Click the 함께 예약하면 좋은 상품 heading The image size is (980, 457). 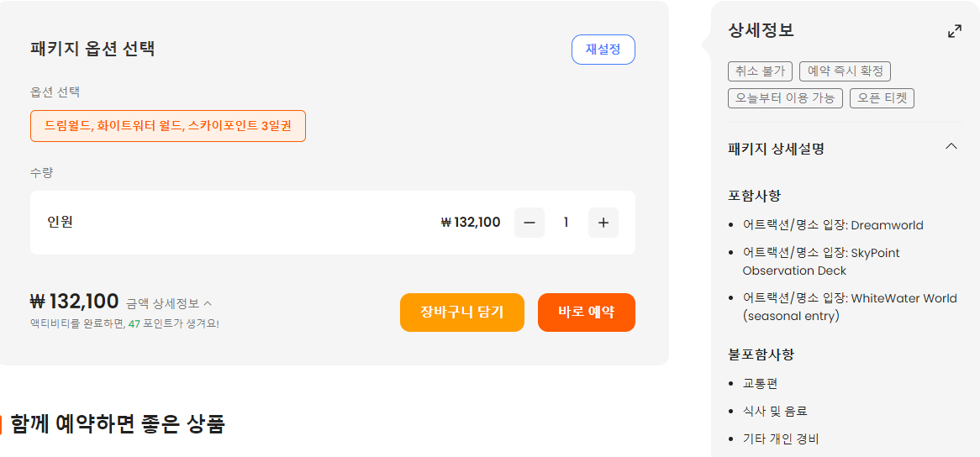(x=118, y=424)
